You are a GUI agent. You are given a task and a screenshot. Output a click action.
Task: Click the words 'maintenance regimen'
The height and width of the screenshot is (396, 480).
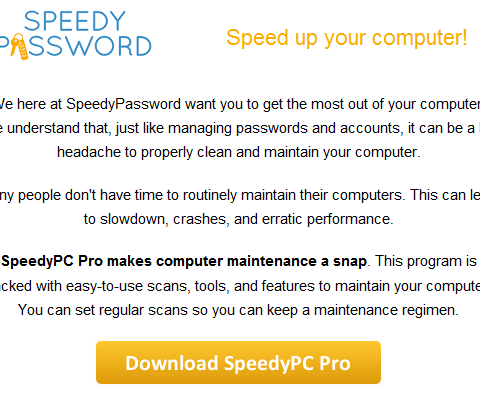coord(386,310)
